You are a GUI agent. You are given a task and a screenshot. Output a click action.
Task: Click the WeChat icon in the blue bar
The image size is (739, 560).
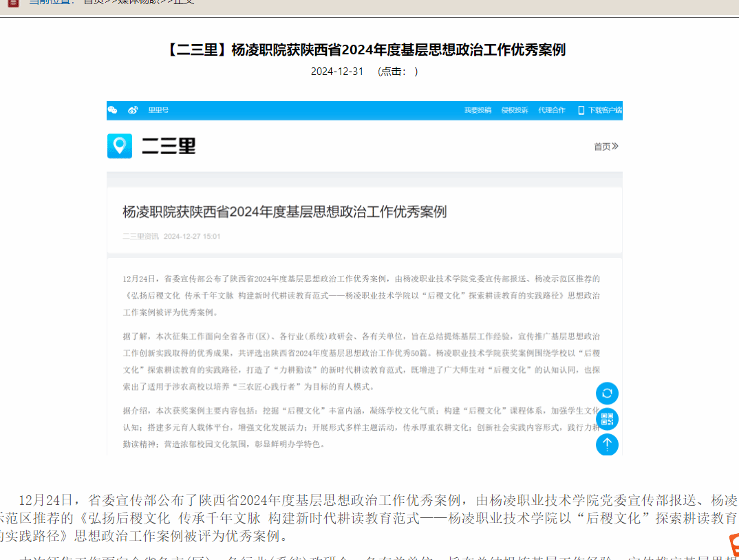[113, 110]
